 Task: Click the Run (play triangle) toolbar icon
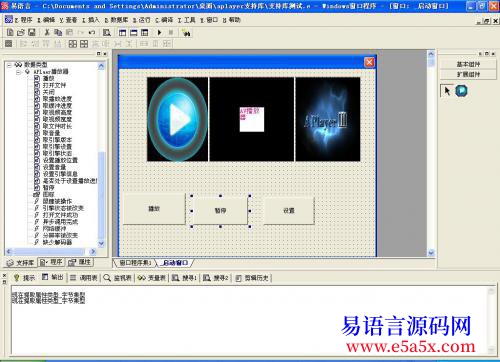click(x=159, y=32)
